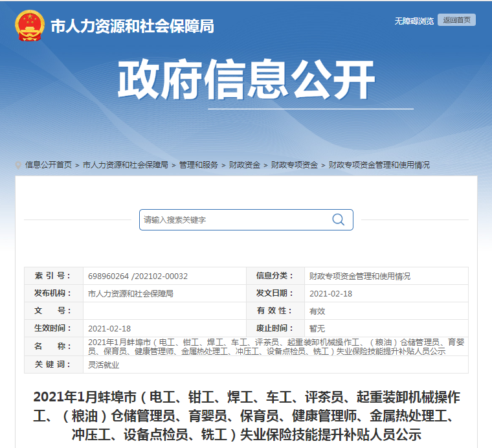
Task: Open 市人力资源和社会保障局 breadcrumb link
Action: pos(126,165)
